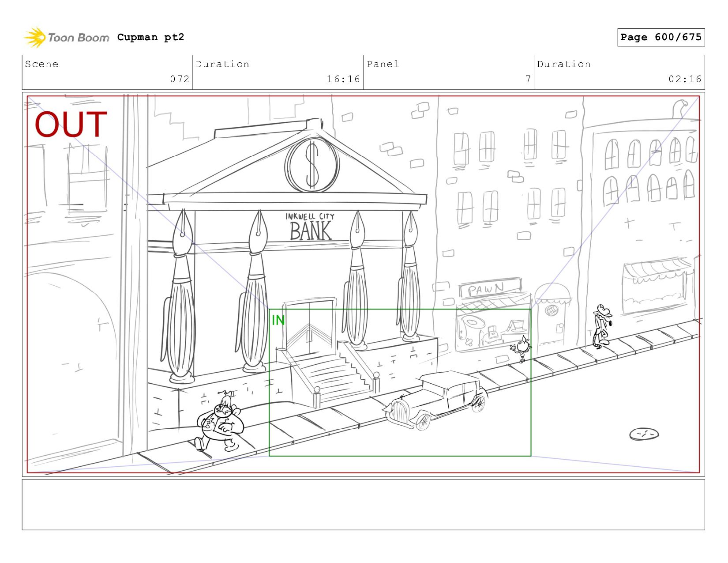The height and width of the screenshot is (563, 728).
Task: Click the 'Page 600/675' box
Action: pyautogui.click(x=660, y=37)
